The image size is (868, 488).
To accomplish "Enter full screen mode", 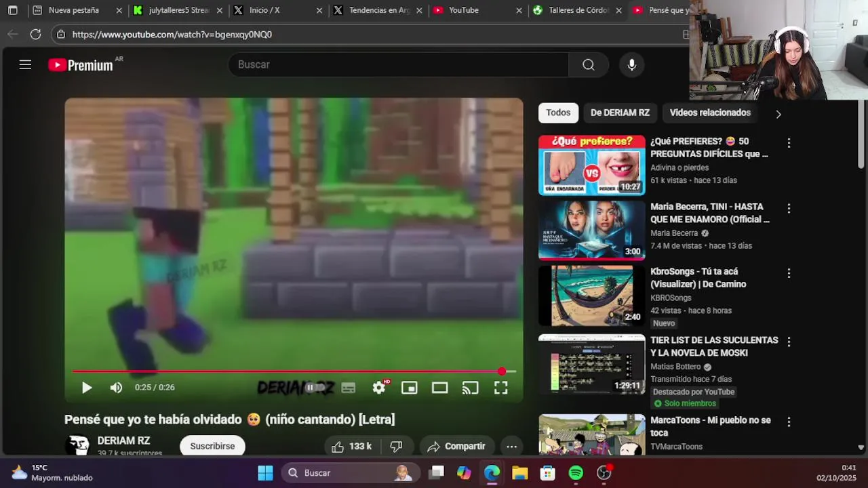I will [x=500, y=387].
